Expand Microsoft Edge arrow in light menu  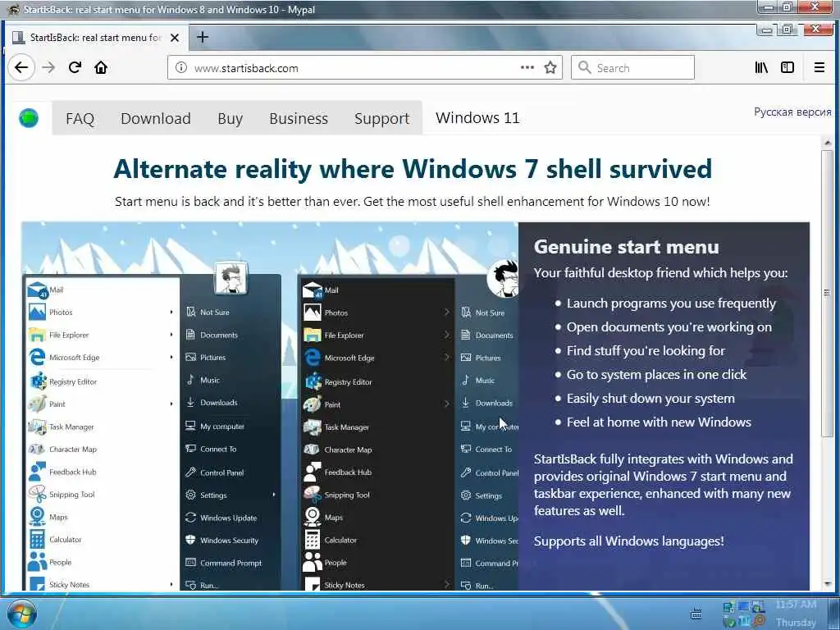click(171, 357)
